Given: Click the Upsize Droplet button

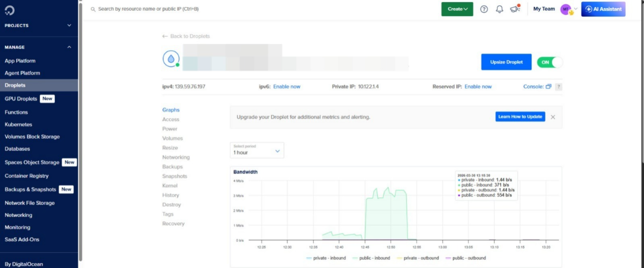Looking at the screenshot, I should click(506, 62).
